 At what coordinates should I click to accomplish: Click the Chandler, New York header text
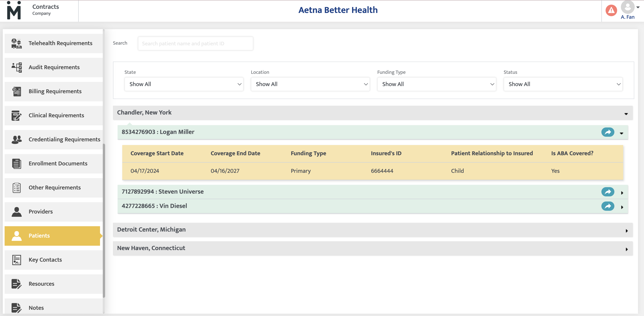pyautogui.click(x=144, y=113)
